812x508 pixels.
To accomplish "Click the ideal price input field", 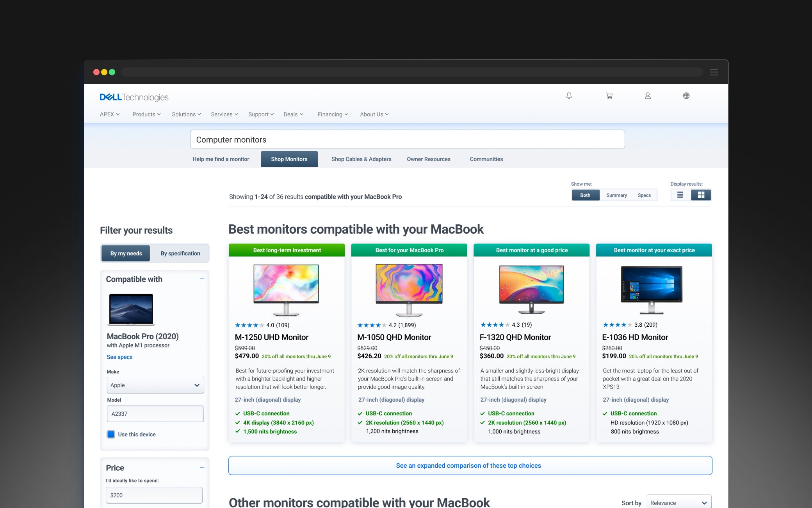I will [x=154, y=495].
